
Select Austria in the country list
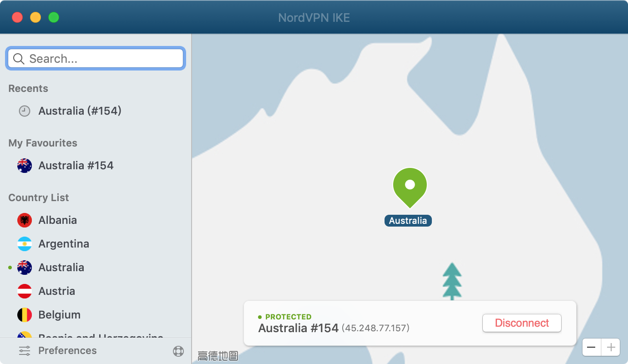pyautogui.click(x=56, y=291)
